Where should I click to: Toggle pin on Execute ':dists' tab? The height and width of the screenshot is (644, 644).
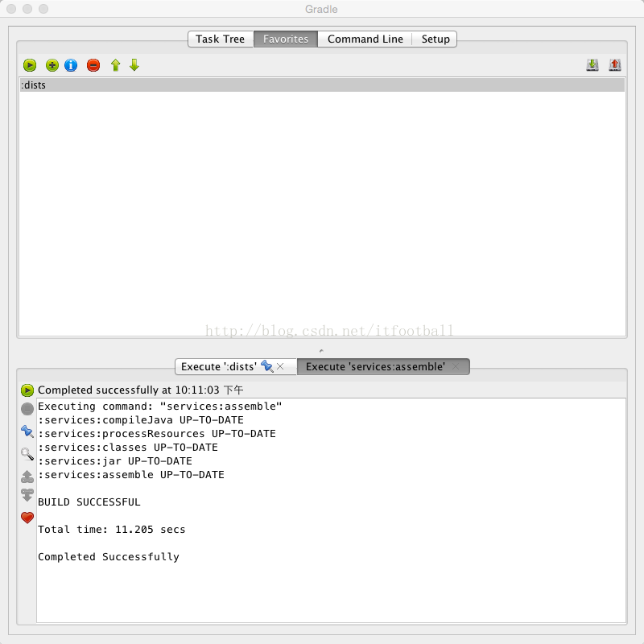pos(267,366)
